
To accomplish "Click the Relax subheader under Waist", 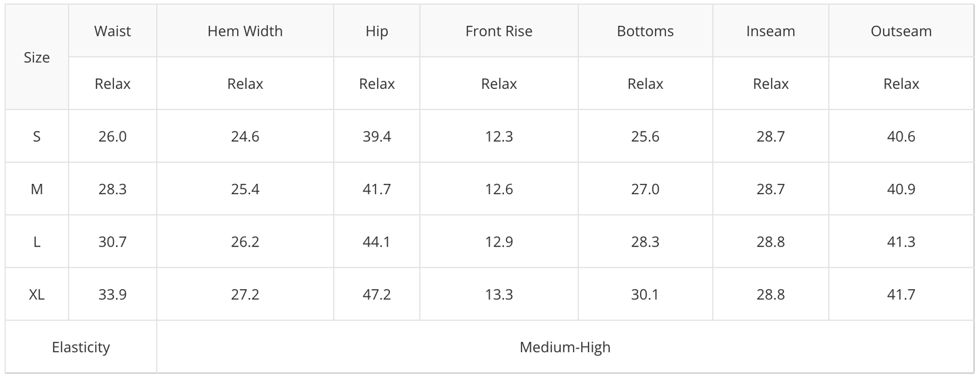I will tap(113, 84).
